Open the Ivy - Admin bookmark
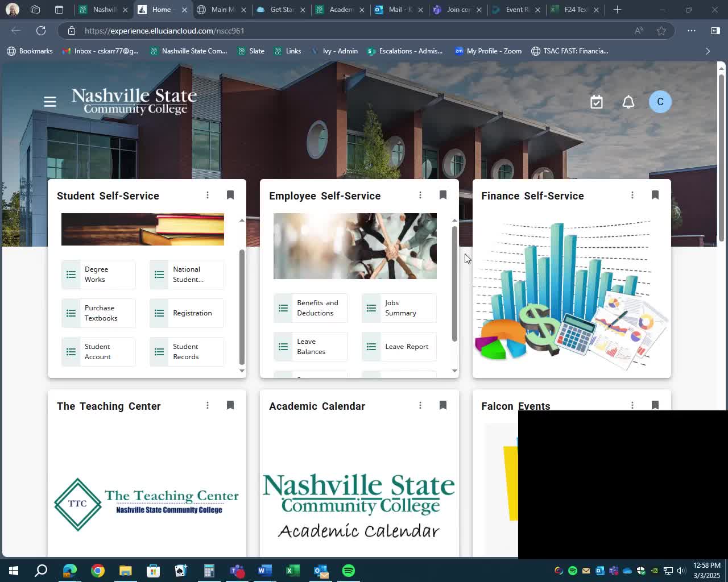The height and width of the screenshot is (582, 728). [334, 51]
